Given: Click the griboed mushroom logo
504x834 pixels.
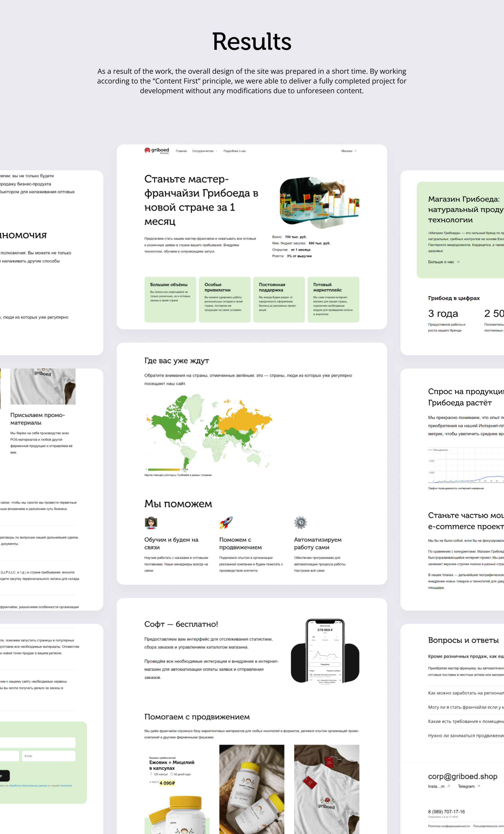Looking at the screenshot, I should pos(148,150).
